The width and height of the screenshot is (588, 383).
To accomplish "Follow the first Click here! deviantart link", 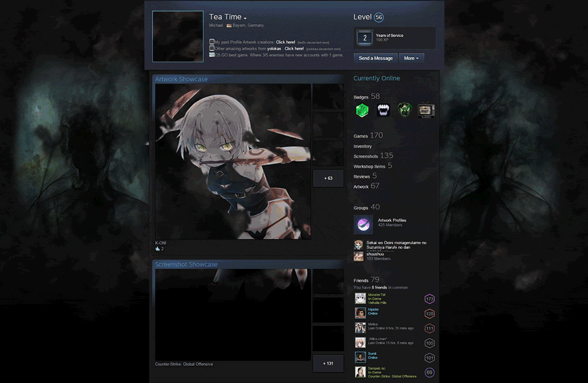I will click(285, 42).
